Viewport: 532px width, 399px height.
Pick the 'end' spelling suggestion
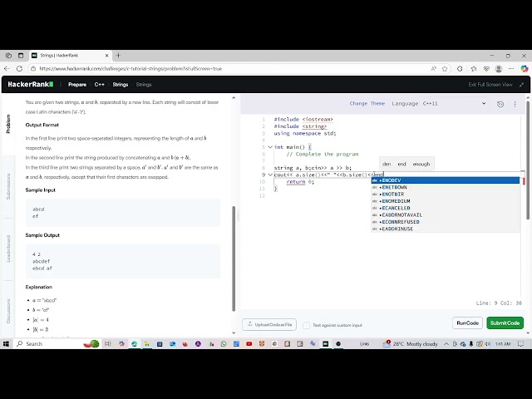[401, 164]
